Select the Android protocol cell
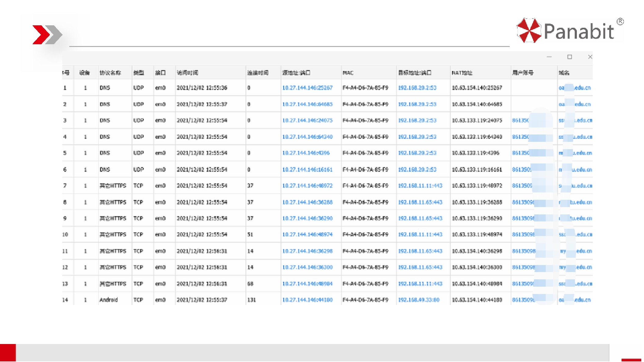Screen dimensions: 644x362 (109, 300)
